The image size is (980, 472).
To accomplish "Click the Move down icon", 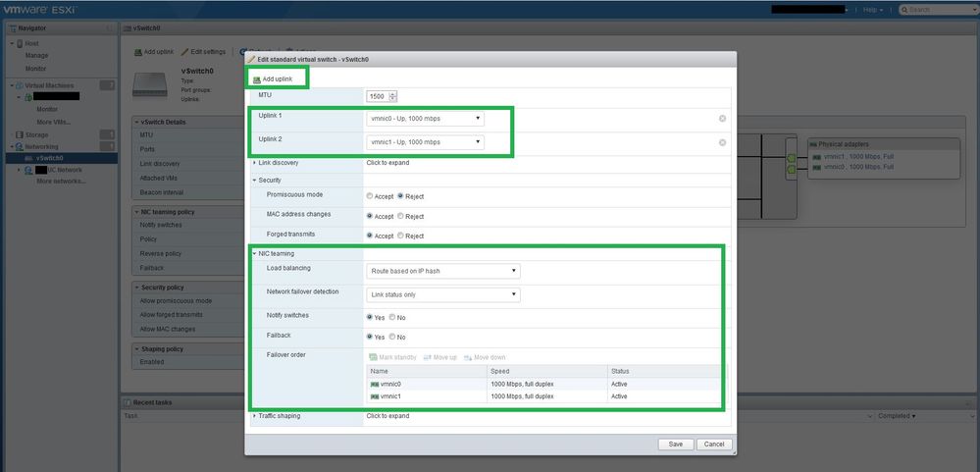I will 468,357.
